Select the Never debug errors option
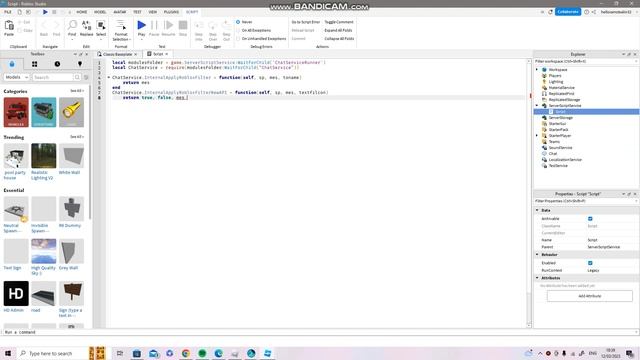 (x=238, y=22)
